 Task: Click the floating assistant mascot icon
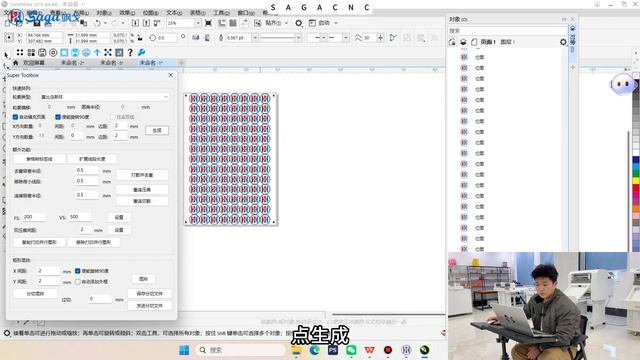(x=622, y=84)
